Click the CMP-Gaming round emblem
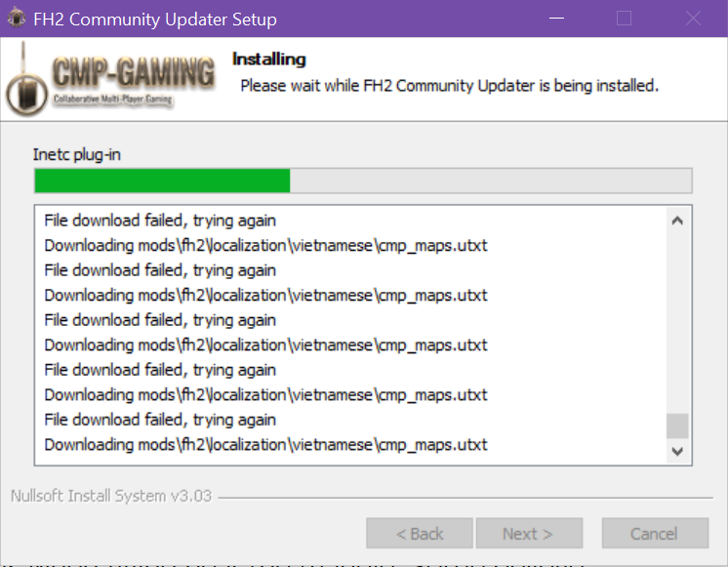This screenshot has width=728, height=567. 27,96
